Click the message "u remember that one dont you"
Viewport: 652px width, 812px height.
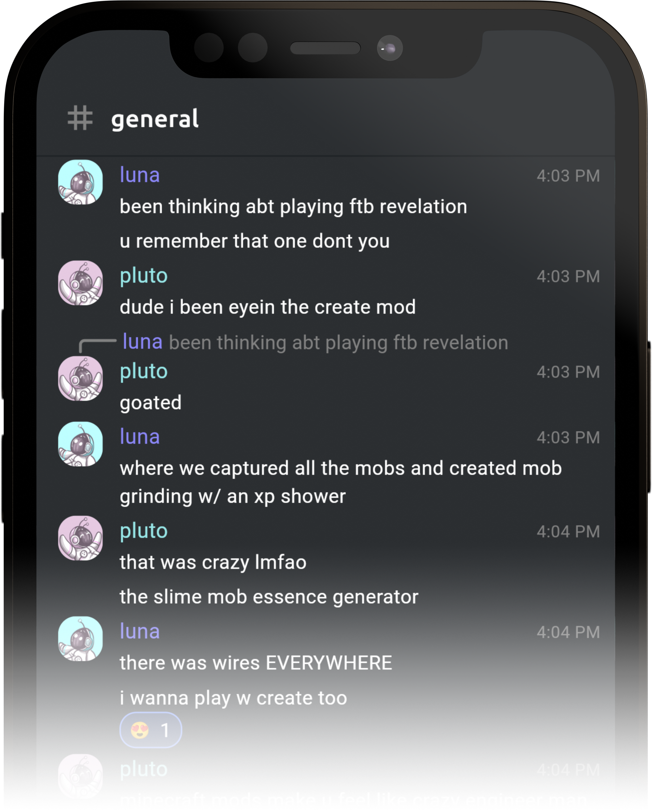(254, 241)
